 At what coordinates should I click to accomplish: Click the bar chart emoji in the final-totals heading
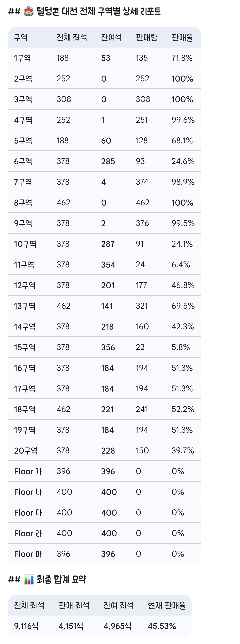(28, 580)
